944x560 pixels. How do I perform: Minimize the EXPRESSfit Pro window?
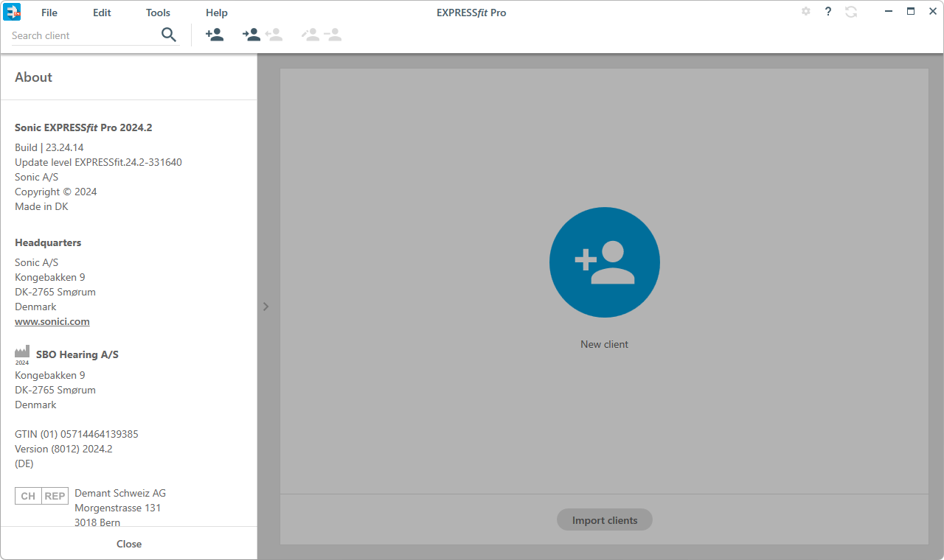point(890,12)
